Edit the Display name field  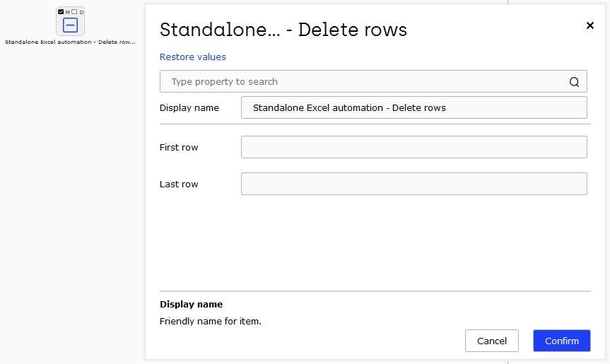[x=414, y=107]
